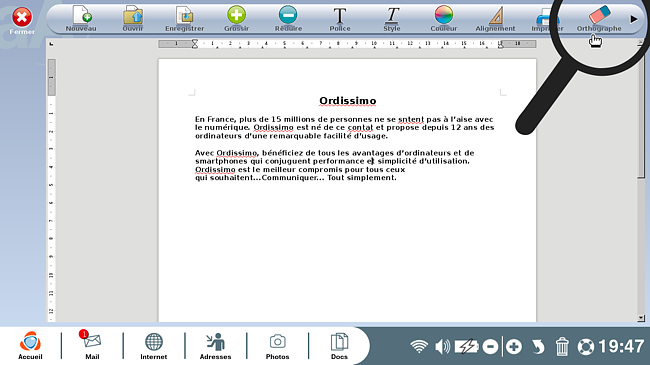Open the Docs application
The width and height of the screenshot is (650, 365).
tap(339, 345)
